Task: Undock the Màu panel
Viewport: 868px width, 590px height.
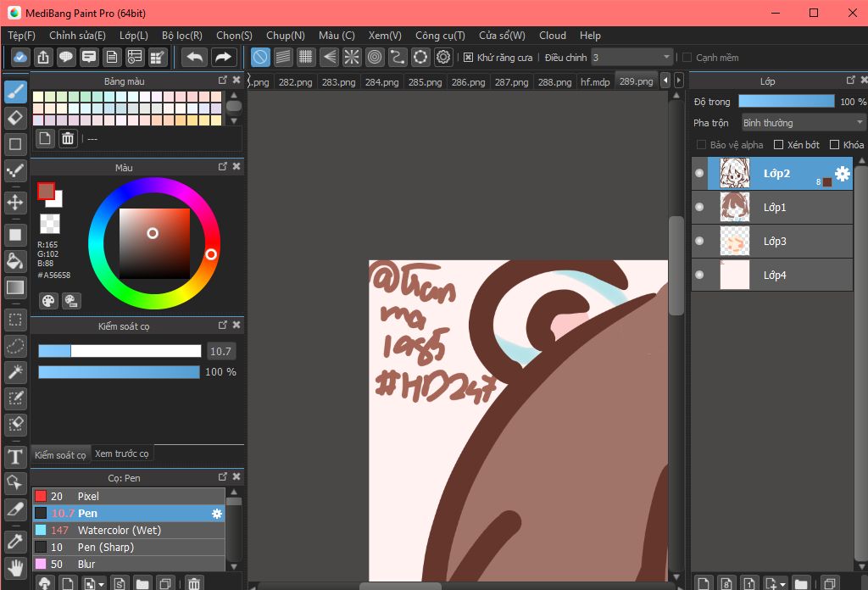Action: click(223, 167)
